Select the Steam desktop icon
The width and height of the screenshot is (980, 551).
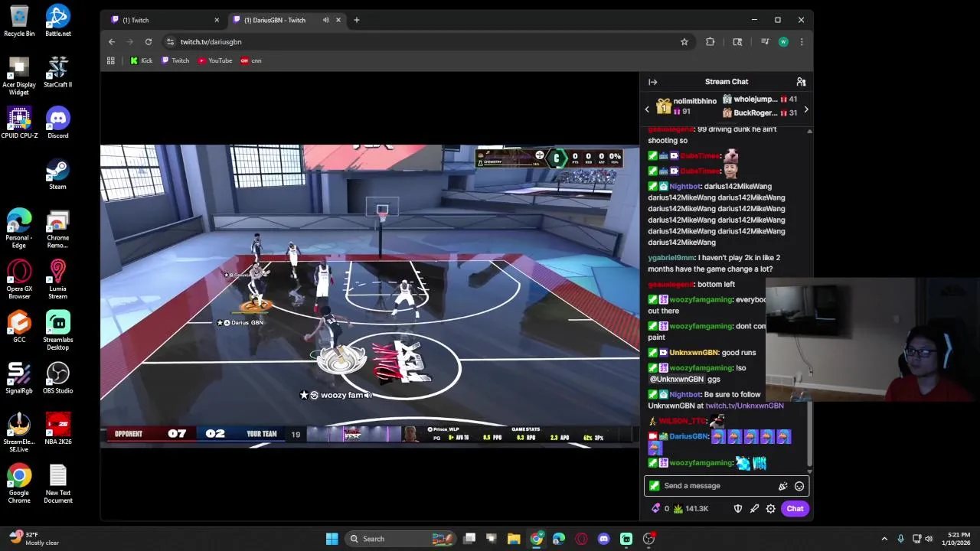[57, 174]
